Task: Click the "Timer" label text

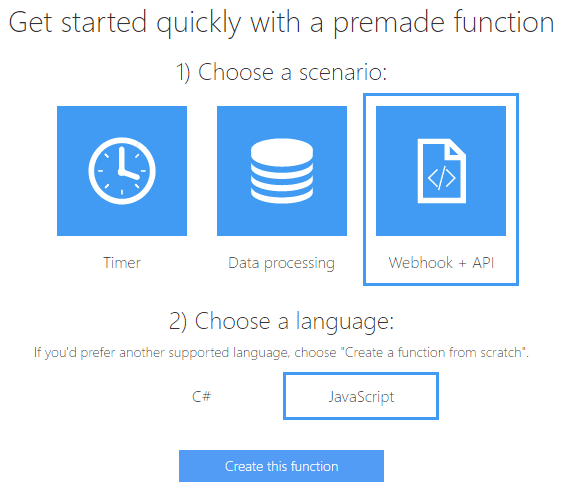Action: [122, 263]
